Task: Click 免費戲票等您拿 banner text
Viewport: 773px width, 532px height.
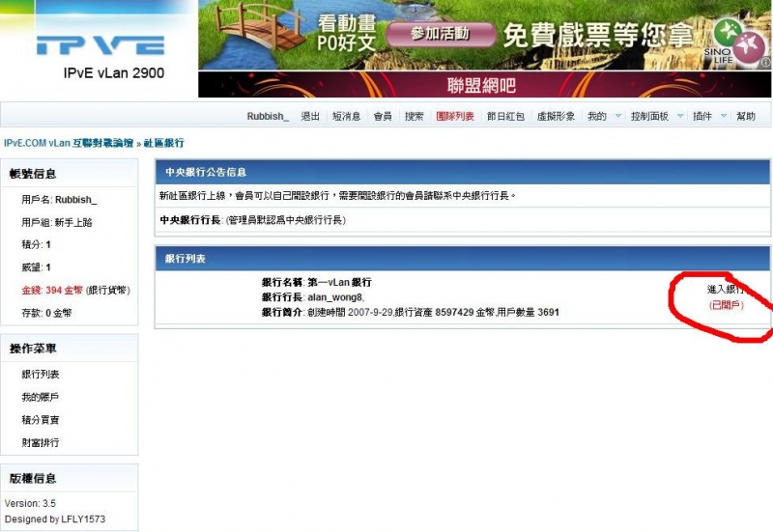Action: [x=598, y=35]
